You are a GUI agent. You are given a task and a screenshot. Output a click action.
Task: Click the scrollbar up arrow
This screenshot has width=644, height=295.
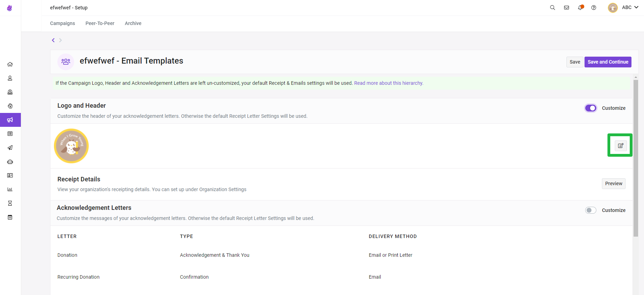[636, 77]
